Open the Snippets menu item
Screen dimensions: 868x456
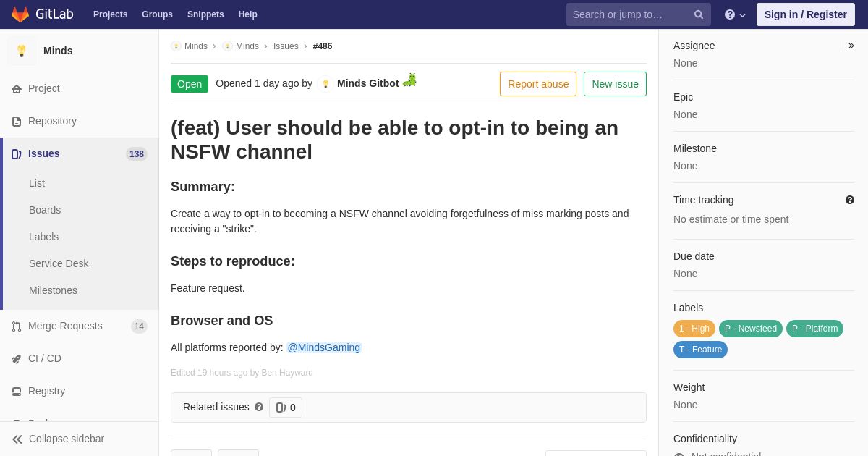click(205, 14)
